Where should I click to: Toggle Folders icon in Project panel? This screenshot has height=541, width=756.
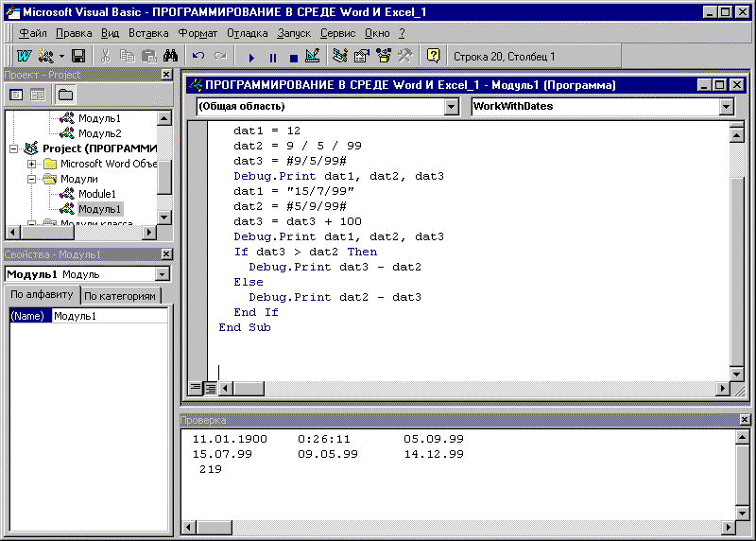pos(65,95)
